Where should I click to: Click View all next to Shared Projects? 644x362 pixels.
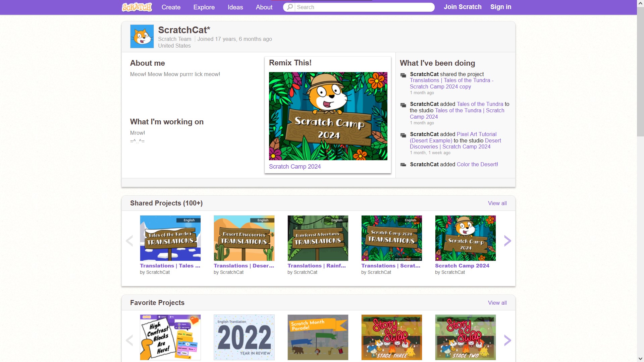click(x=497, y=203)
